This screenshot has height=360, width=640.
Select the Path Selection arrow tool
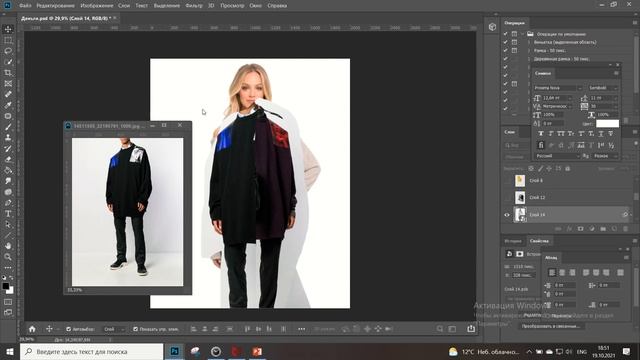[x=8, y=224]
